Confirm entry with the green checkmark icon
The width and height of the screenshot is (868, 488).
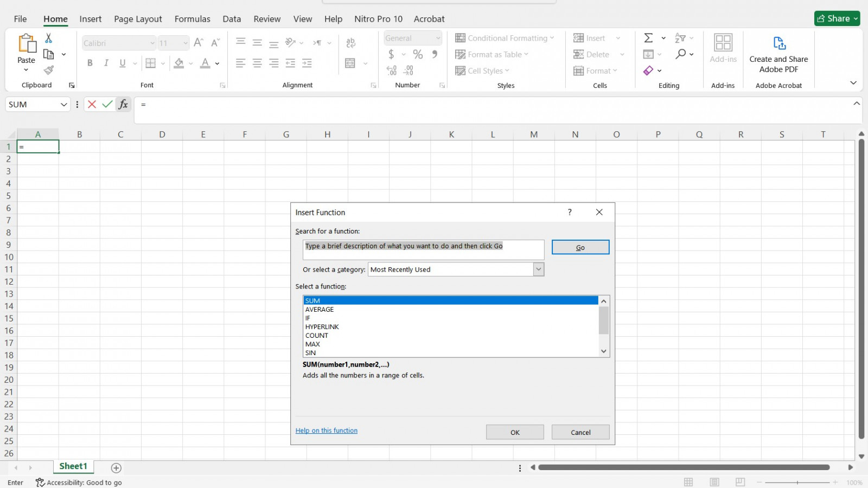(x=107, y=104)
